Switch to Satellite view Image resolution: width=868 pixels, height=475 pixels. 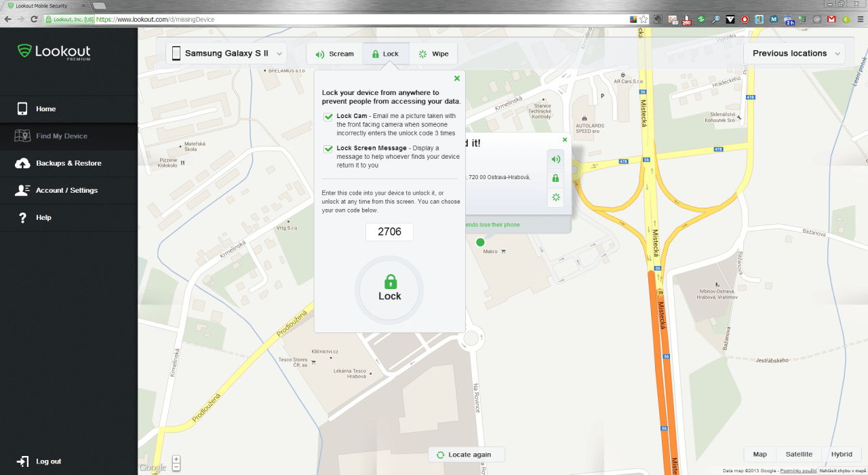point(799,455)
